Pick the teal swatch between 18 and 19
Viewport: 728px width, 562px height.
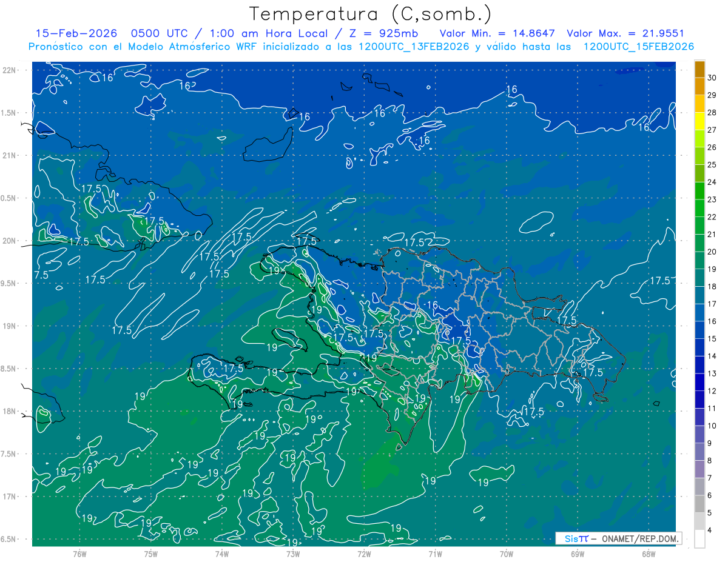pos(699,277)
